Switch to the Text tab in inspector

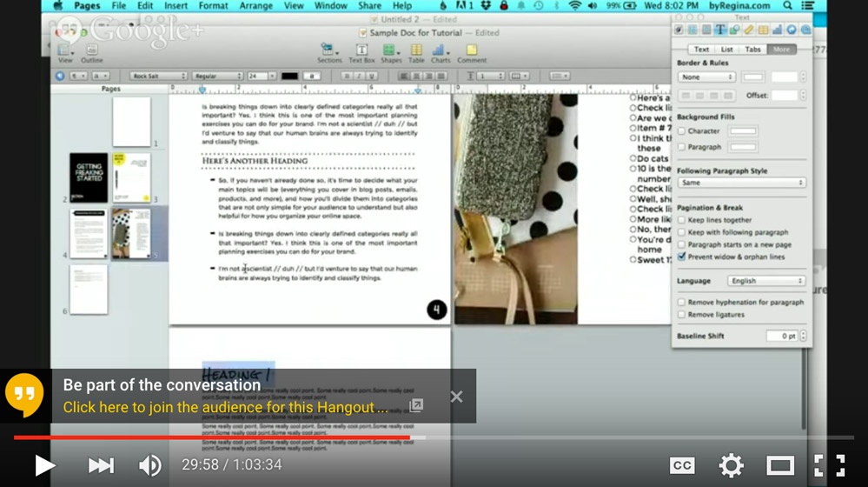pos(701,50)
